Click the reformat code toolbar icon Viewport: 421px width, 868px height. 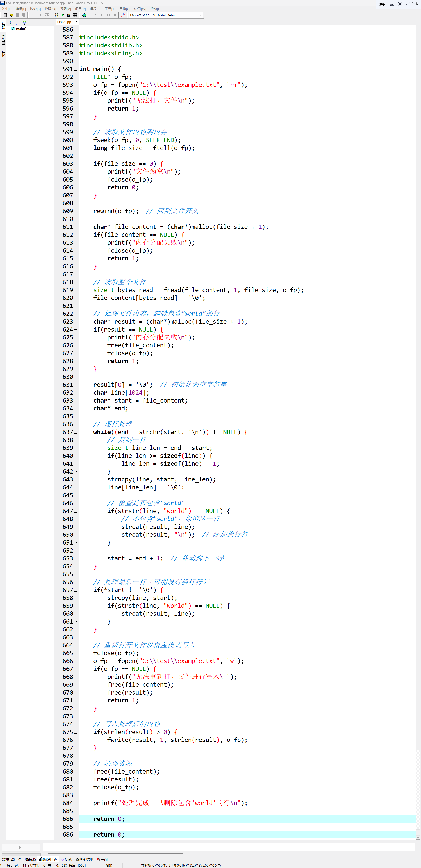tap(47, 15)
